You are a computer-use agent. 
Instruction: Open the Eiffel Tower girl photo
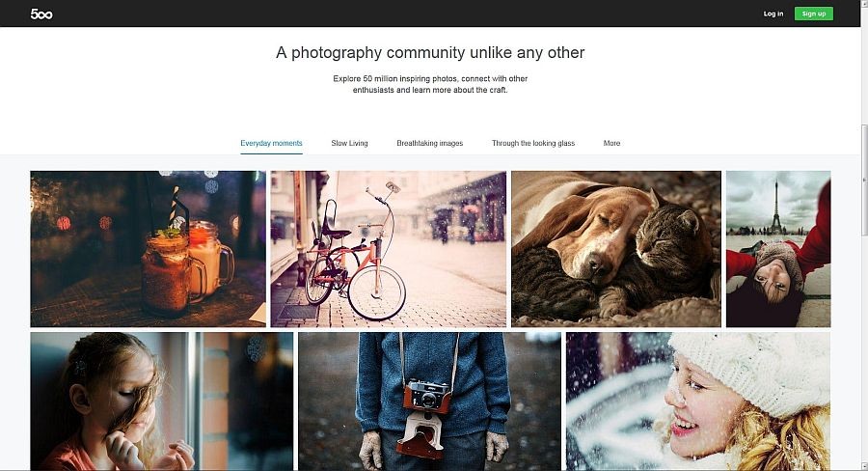(778, 249)
